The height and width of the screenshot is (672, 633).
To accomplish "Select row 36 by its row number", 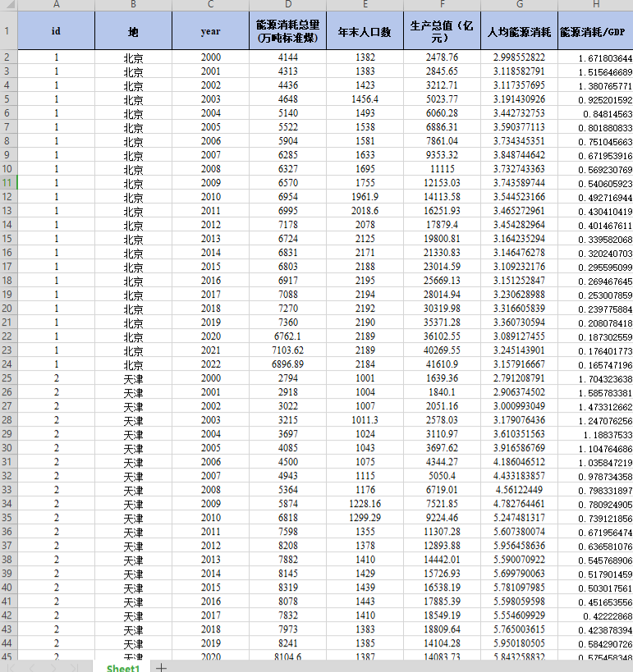I will [x=8, y=532].
